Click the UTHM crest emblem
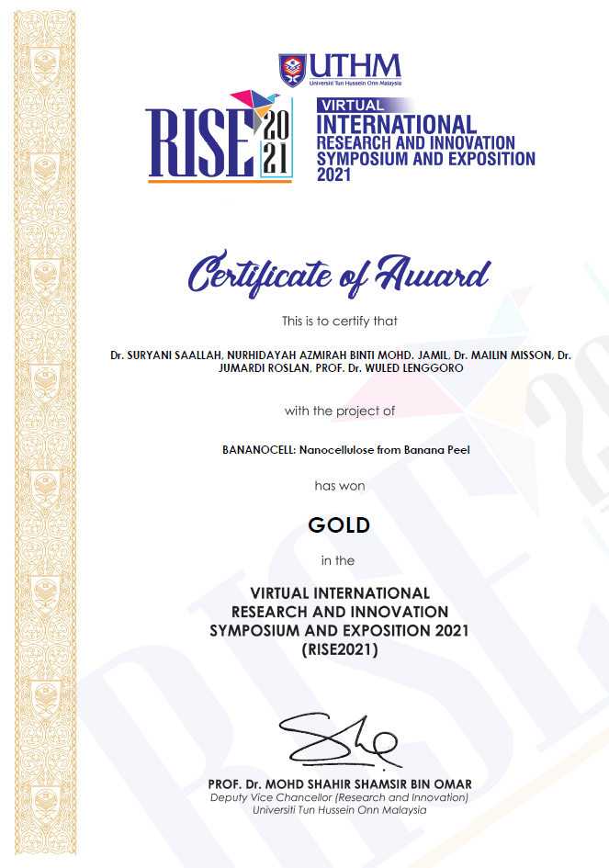This screenshot has height=868, width=609. (293, 67)
